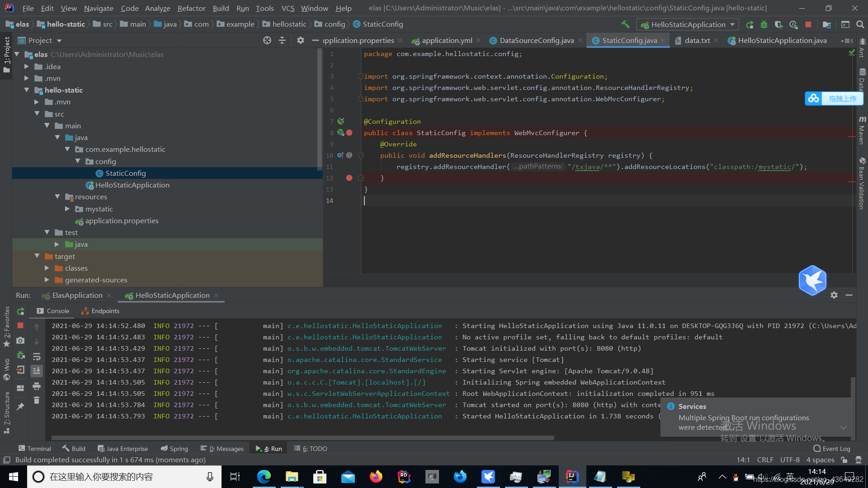Screen dimensions: 868x488
Task: Start debugging with the bug icon
Action: click(764, 24)
